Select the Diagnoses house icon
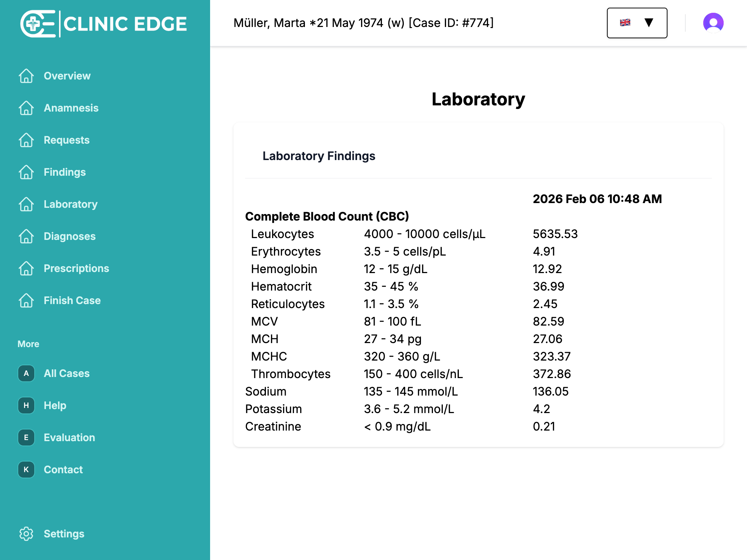 click(26, 236)
